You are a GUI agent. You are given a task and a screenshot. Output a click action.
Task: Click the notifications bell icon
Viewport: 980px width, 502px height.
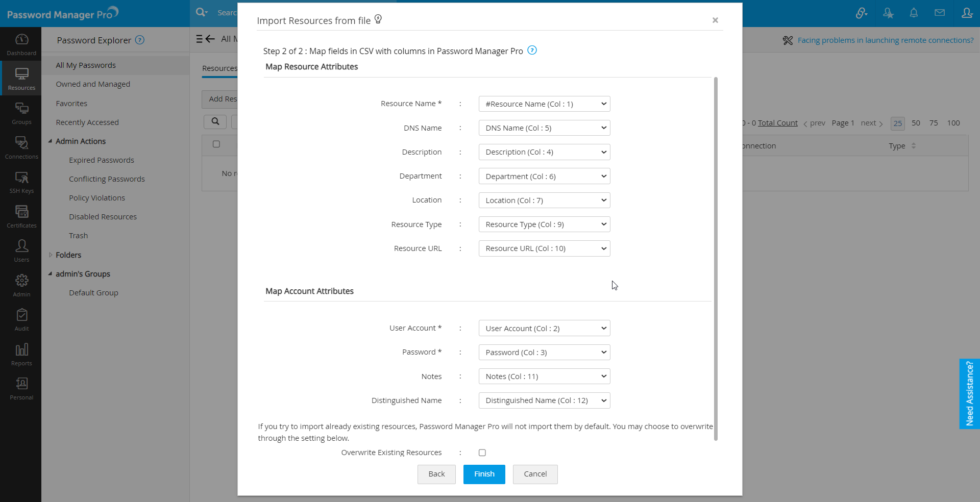(x=914, y=13)
